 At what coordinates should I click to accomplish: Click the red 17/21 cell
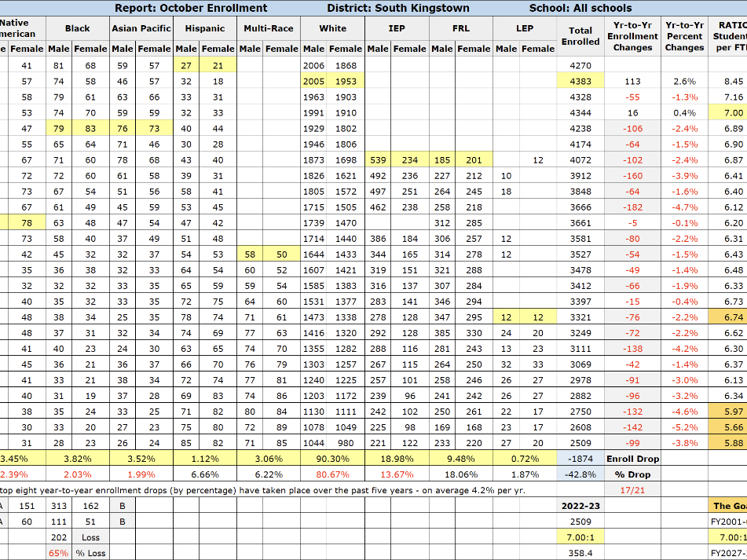tap(632, 490)
